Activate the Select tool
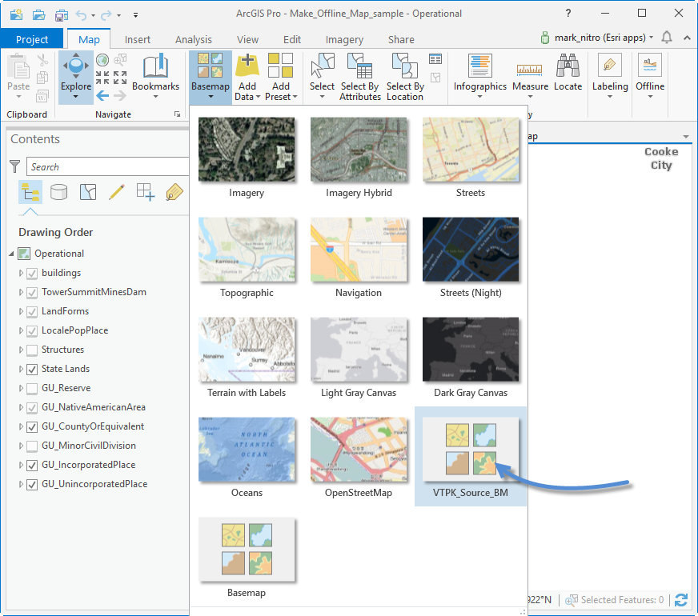Viewport: 698px width, 616px height. [322, 77]
